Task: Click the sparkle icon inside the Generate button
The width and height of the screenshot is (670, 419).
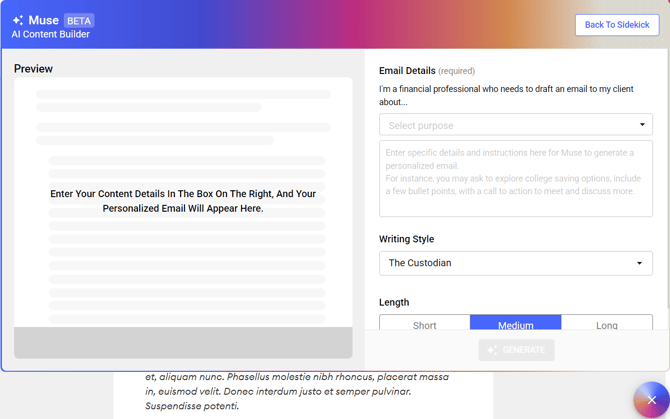Action: (492, 350)
